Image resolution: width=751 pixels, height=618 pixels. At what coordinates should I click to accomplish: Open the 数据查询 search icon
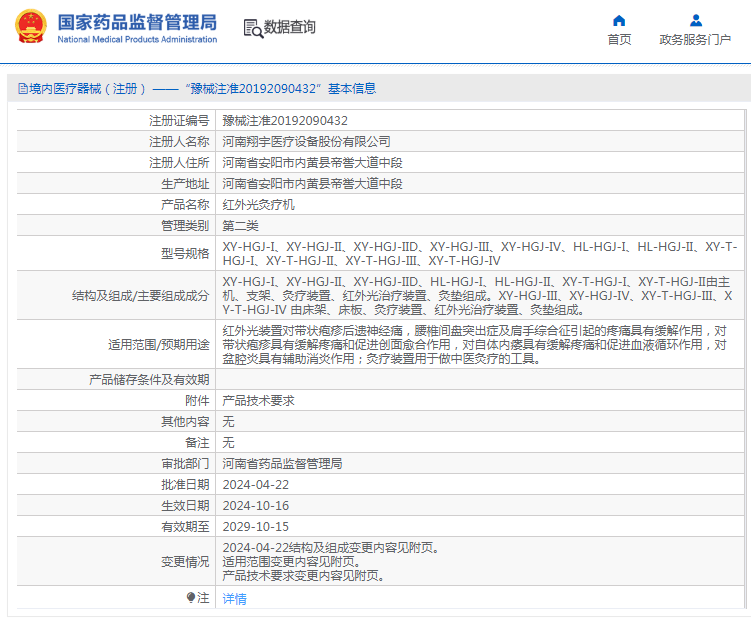coord(253,28)
